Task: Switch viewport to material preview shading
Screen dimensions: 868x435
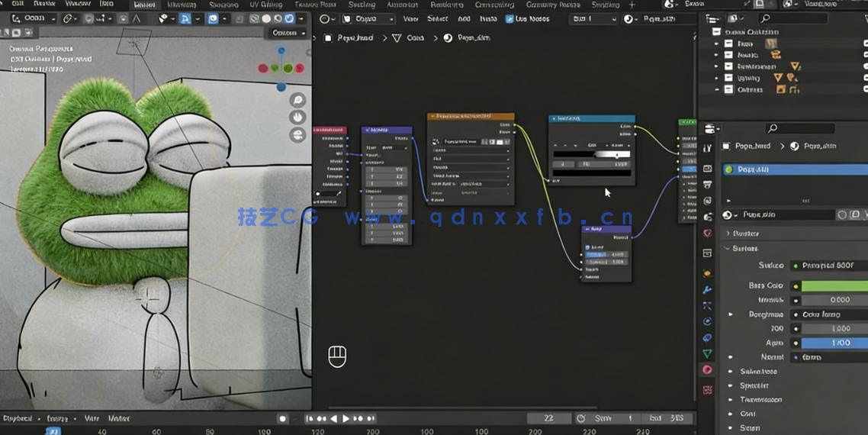Action: click(278, 19)
